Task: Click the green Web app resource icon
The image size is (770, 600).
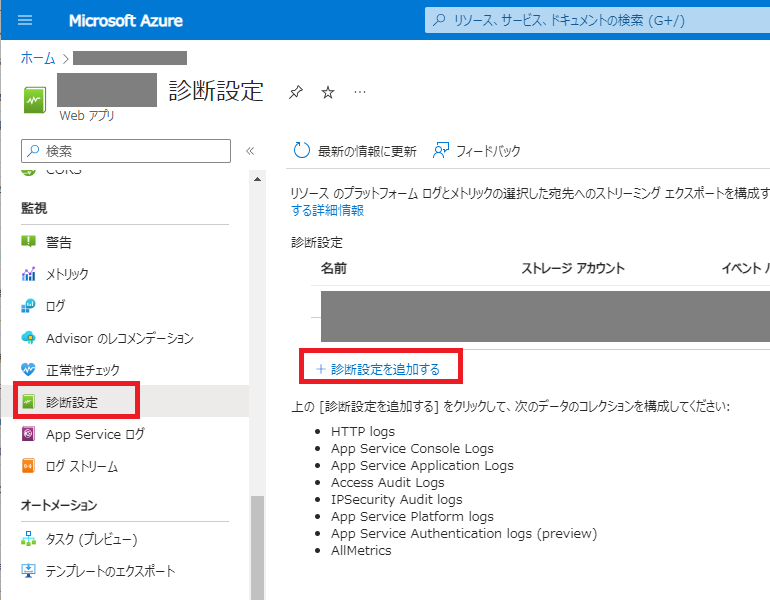Action: pos(35,100)
